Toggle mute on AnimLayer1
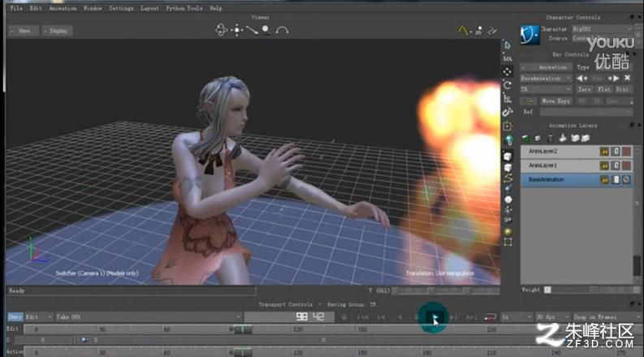Screen dimensions: 644x357 point(626,166)
